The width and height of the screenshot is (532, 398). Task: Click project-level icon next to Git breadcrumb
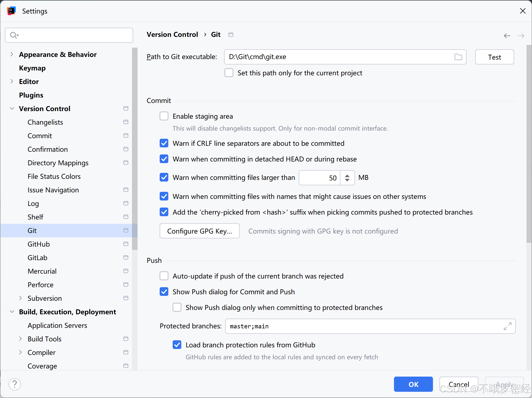(x=231, y=35)
